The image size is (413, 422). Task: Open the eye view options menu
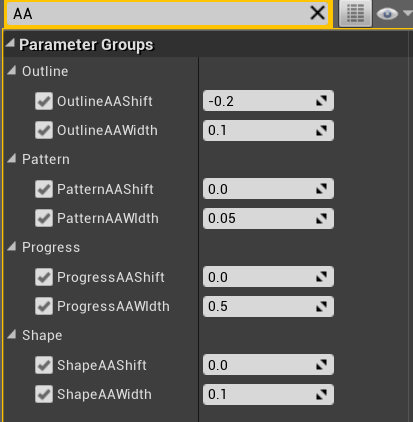click(x=393, y=14)
